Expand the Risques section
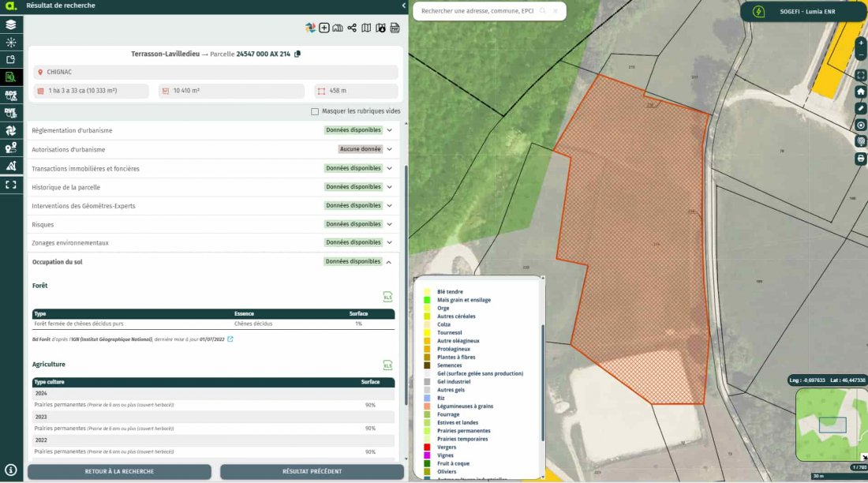 point(389,224)
